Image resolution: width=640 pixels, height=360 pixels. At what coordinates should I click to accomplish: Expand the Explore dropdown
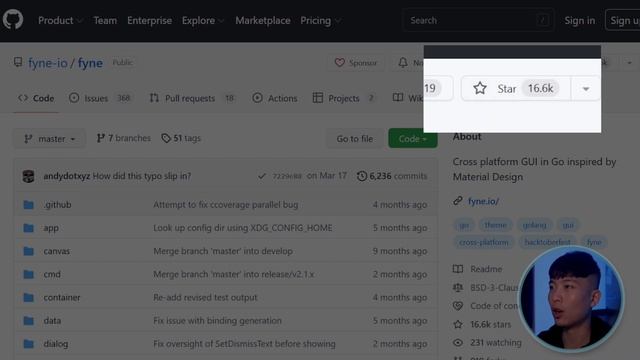[203, 20]
